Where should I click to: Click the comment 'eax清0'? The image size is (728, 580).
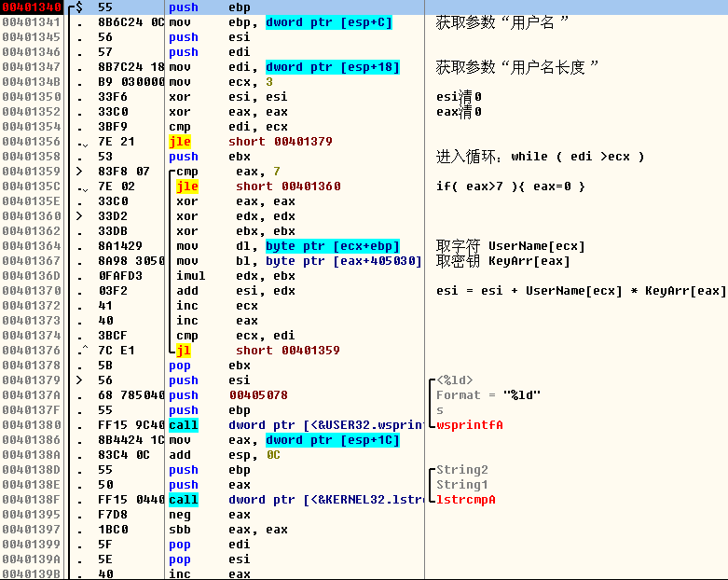point(459,112)
